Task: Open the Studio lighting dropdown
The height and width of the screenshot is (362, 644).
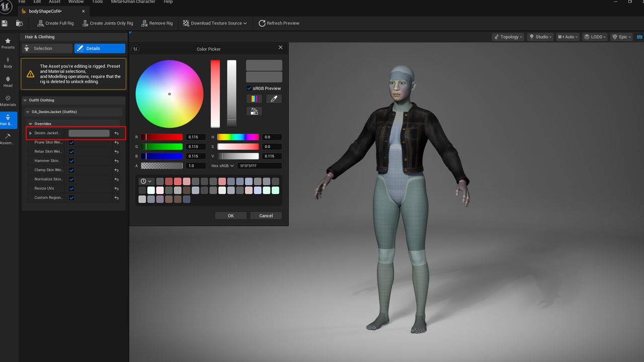Action: tap(540, 37)
